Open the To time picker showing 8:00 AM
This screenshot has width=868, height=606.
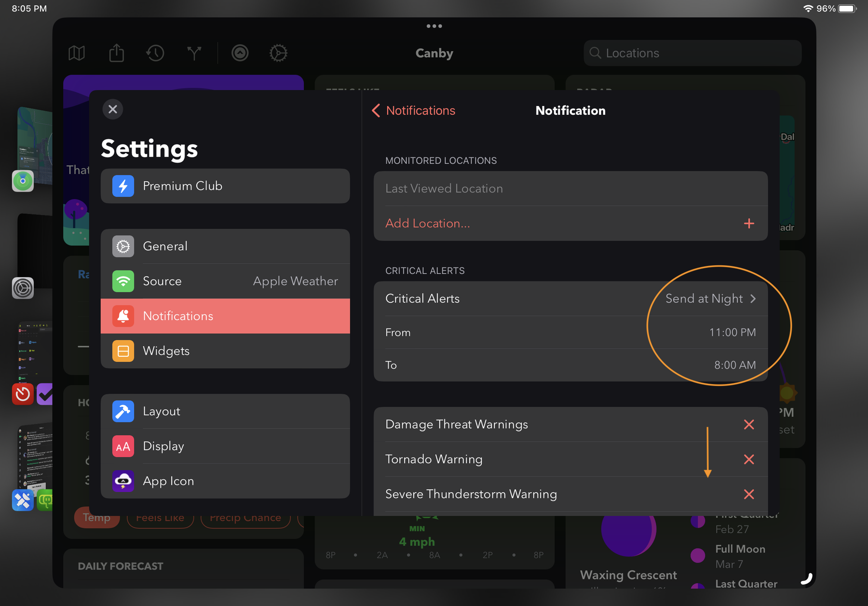tap(735, 365)
